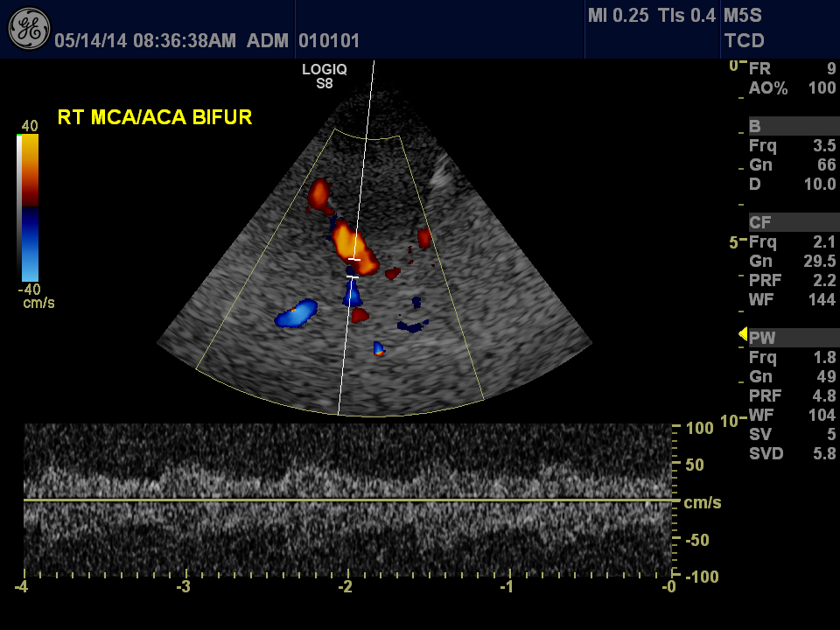Click the TCD preset label
The height and width of the screenshot is (630, 840).
744,40
